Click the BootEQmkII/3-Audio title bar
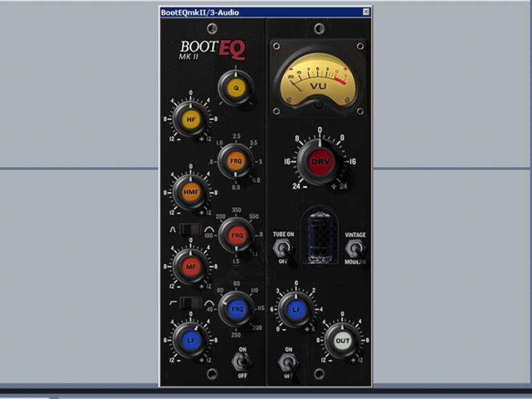 point(265,12)
